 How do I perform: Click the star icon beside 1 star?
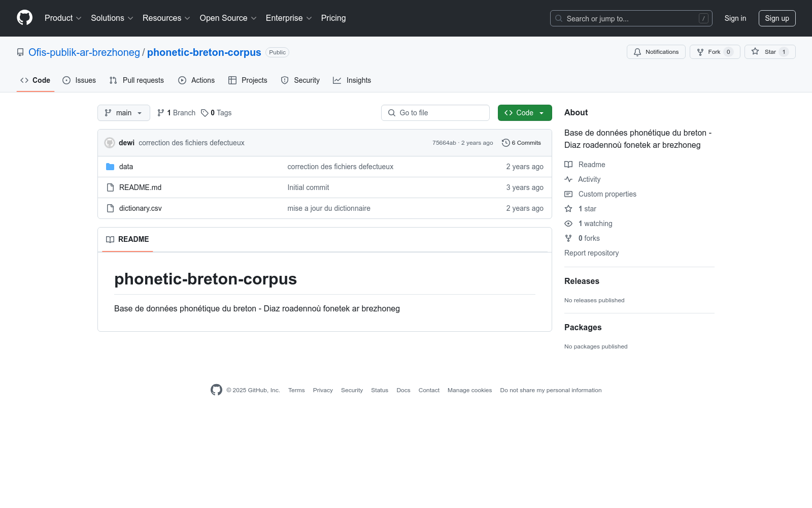pyautogui.click(x=568, y=209)
